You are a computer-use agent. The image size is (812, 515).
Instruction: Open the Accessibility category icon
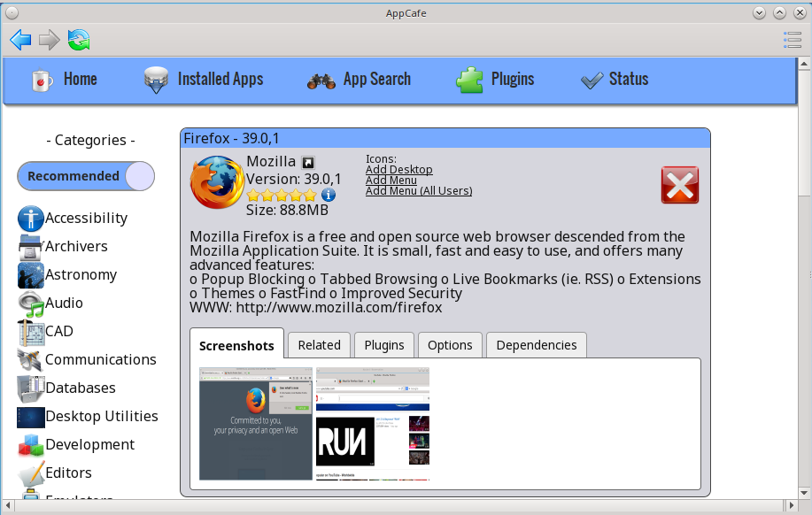coord(31,219)
